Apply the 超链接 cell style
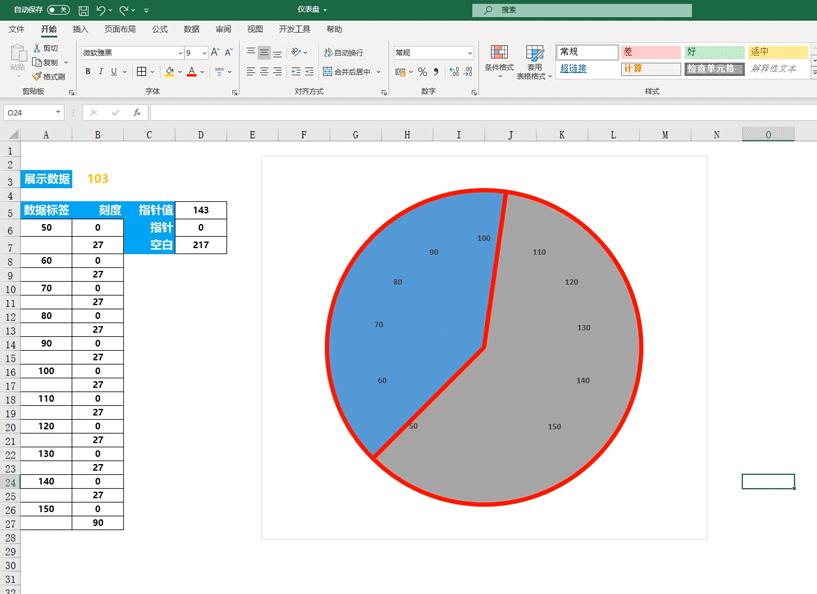Screen dimensions: 817x594 pyautogui.click(x=573, y=68)
